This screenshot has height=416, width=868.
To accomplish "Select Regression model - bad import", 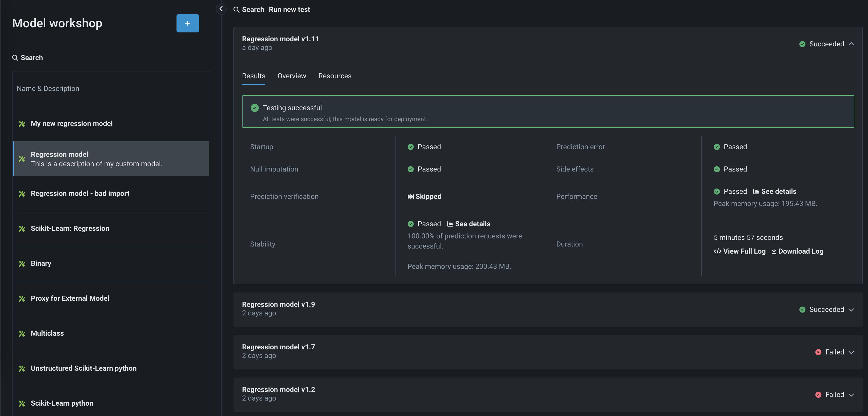I will (x=80, y=194).
